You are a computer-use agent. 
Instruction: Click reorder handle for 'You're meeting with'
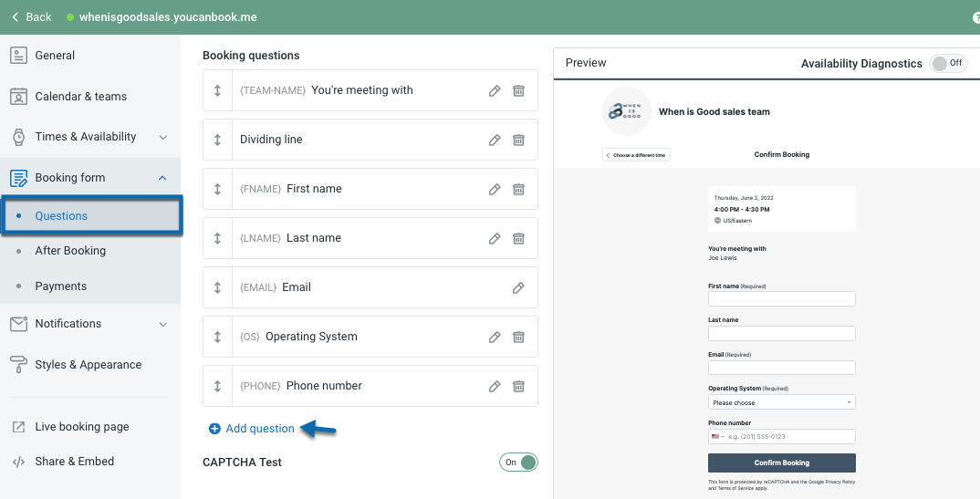217,90
